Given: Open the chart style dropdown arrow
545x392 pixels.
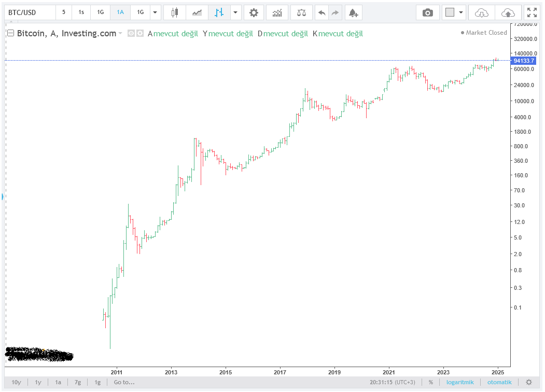Looking at the screenshot, I should [x=236, y=12].
